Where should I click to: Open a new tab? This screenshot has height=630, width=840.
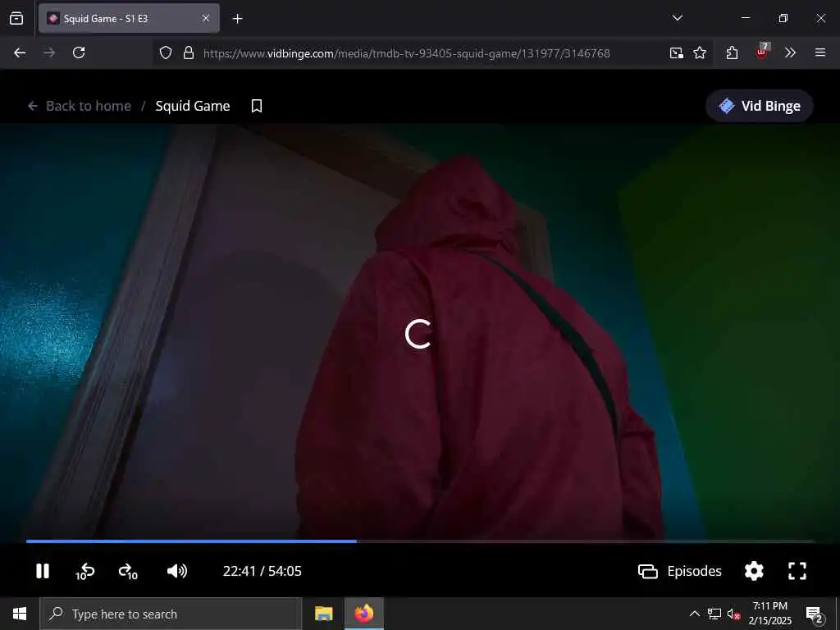[237, 19]
